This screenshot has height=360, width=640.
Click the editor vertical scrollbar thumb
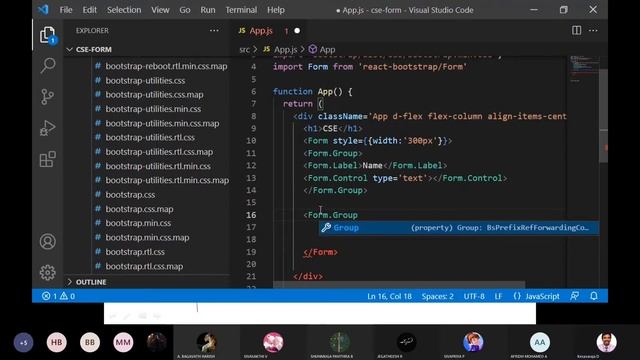pyautogui.click(x=603, y=116)
